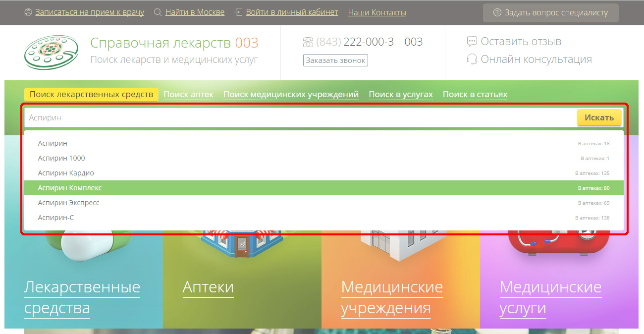Image resolution: width=644 pixels, height=334 pixels.
Task: Click the green telephone dial logo
Action: click(52, 52)
